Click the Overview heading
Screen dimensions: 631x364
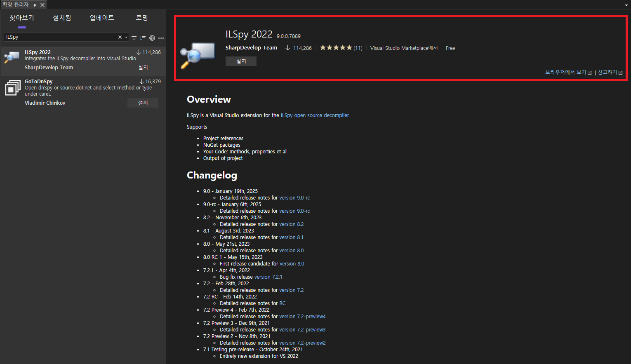pos(209,99)
